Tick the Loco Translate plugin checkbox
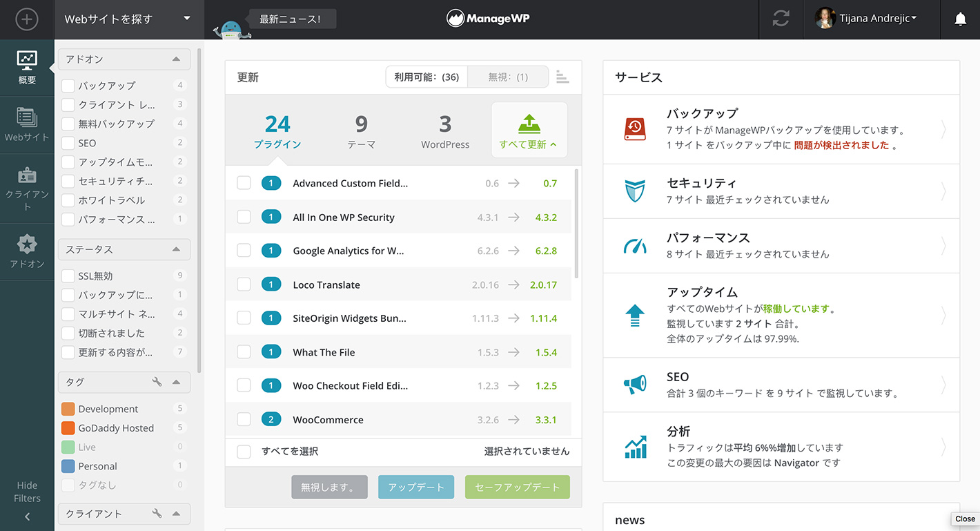 244,284
